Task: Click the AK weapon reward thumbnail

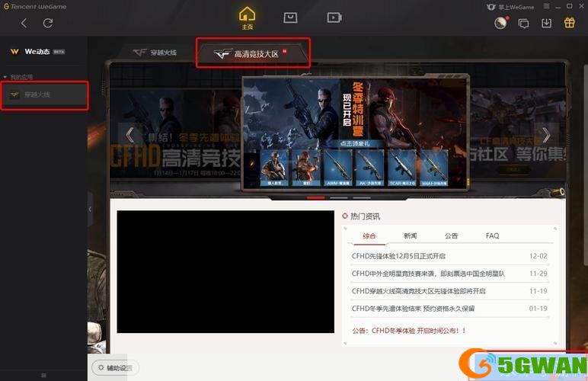Action: tap(369, 168)
